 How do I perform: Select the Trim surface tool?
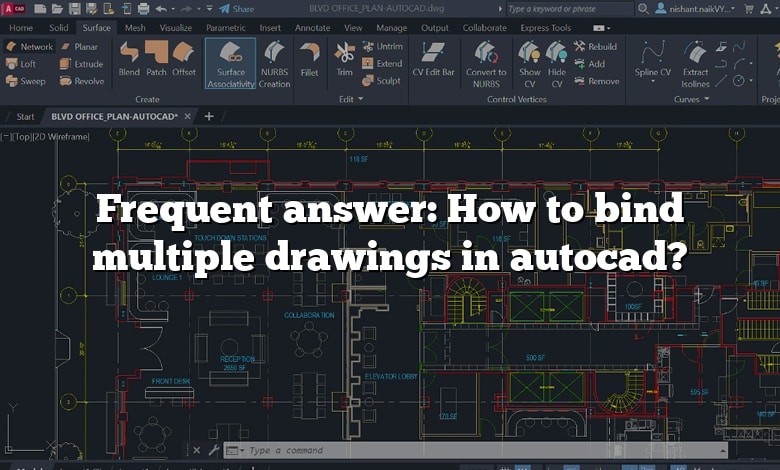click(344, 60)
